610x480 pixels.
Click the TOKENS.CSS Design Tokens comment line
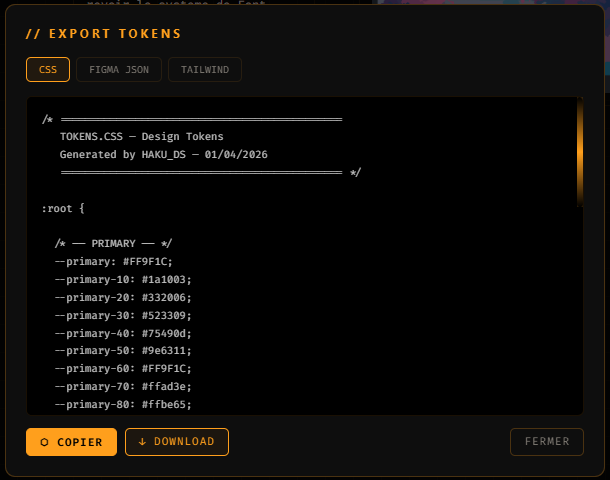coord(141,137)
